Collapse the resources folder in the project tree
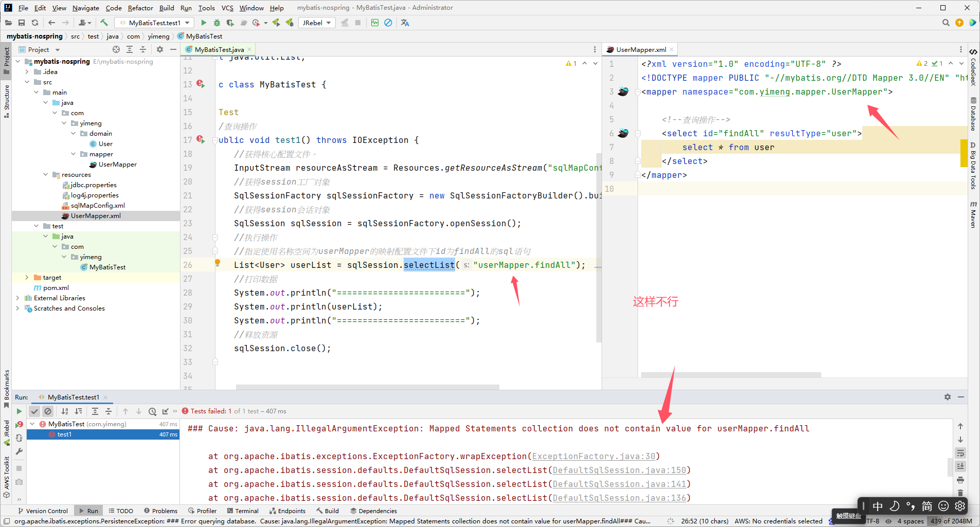Screen dimensions: 980x527 pos(46,175)
